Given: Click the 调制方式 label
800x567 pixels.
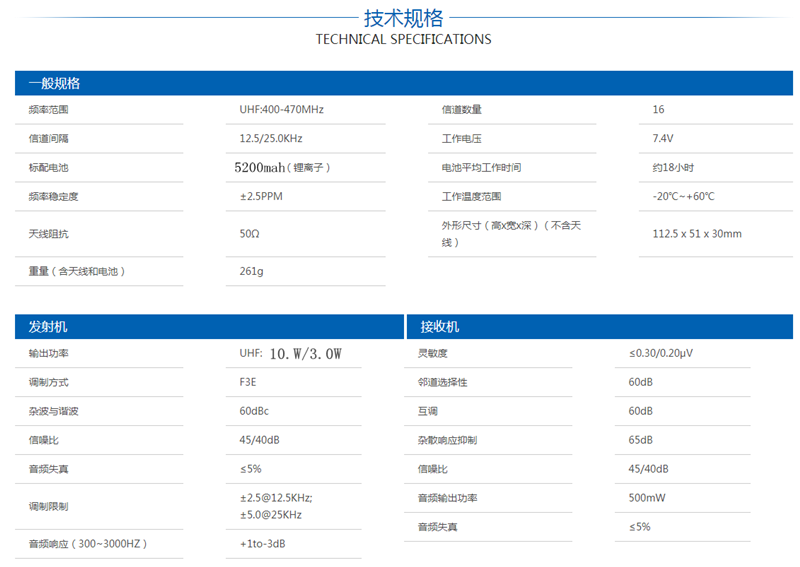Looking at the screenshot, I should (x=48, y=383).
